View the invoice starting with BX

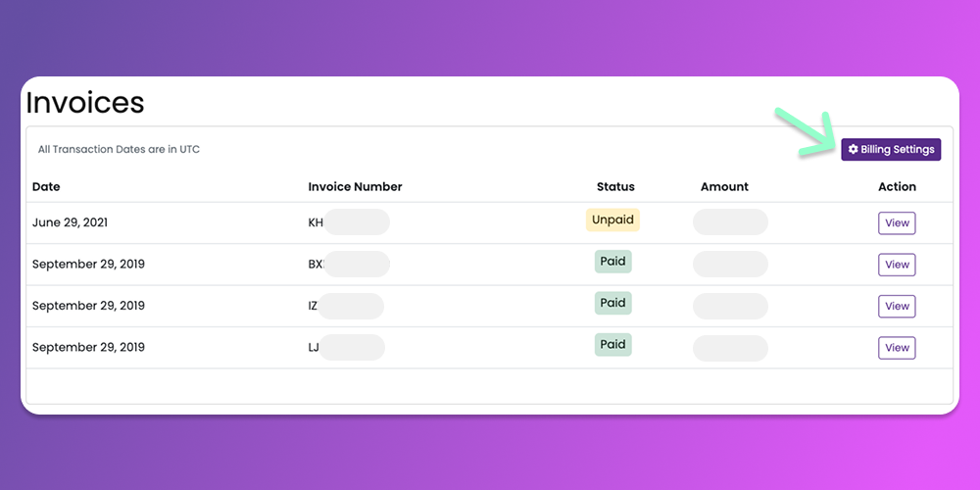click(897, 265)
